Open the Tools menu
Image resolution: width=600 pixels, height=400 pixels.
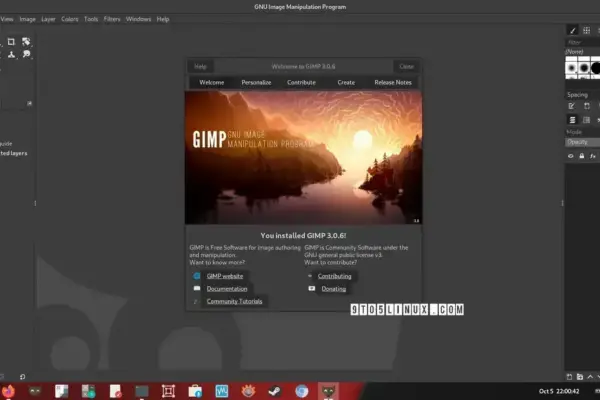tap(91, 19)
